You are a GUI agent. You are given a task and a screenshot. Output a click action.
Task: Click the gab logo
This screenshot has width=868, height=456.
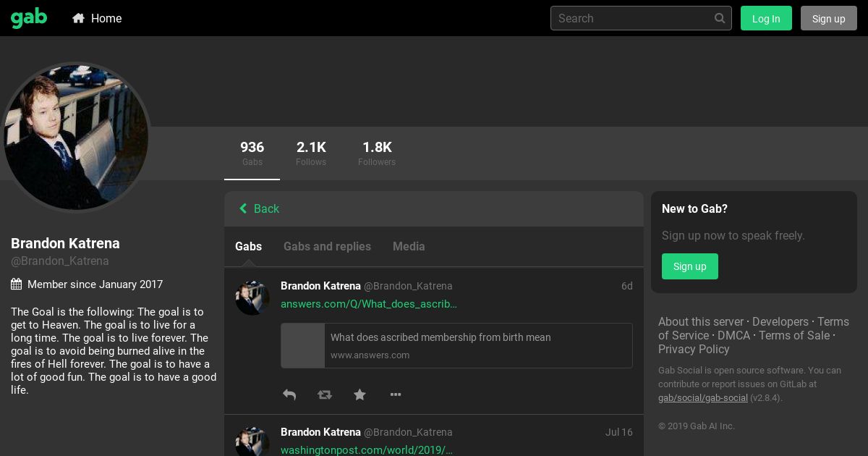coord(29,18)
